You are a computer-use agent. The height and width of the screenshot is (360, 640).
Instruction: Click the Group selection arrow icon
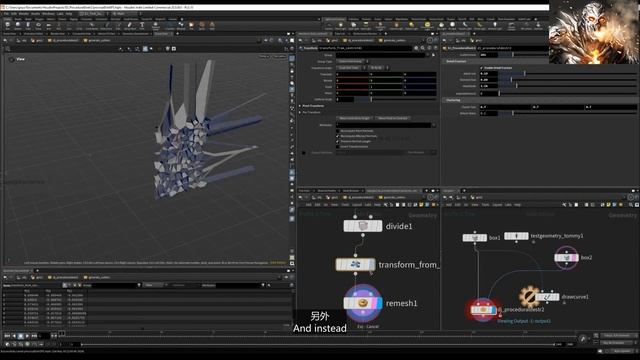click(433, 55)
